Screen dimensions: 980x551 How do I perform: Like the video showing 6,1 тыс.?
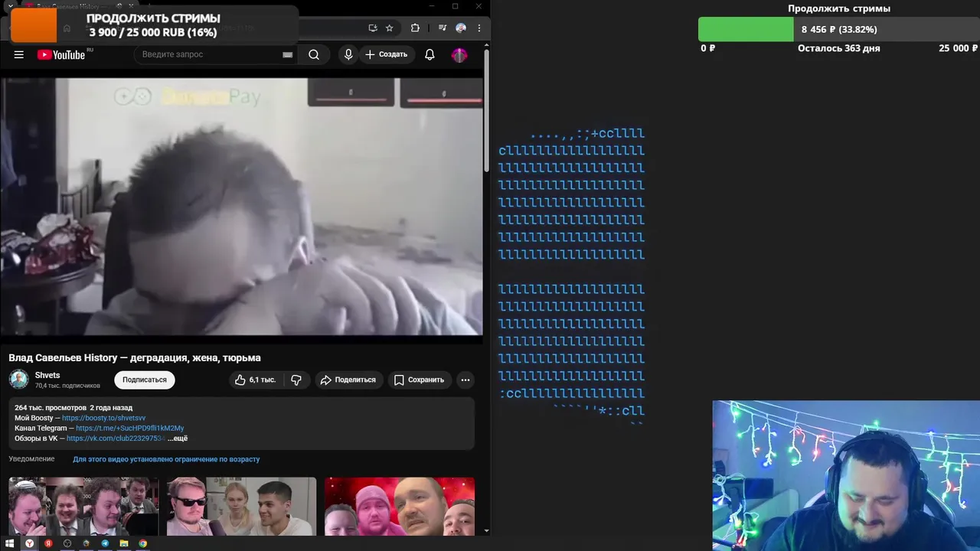click(x=256, y=380)
